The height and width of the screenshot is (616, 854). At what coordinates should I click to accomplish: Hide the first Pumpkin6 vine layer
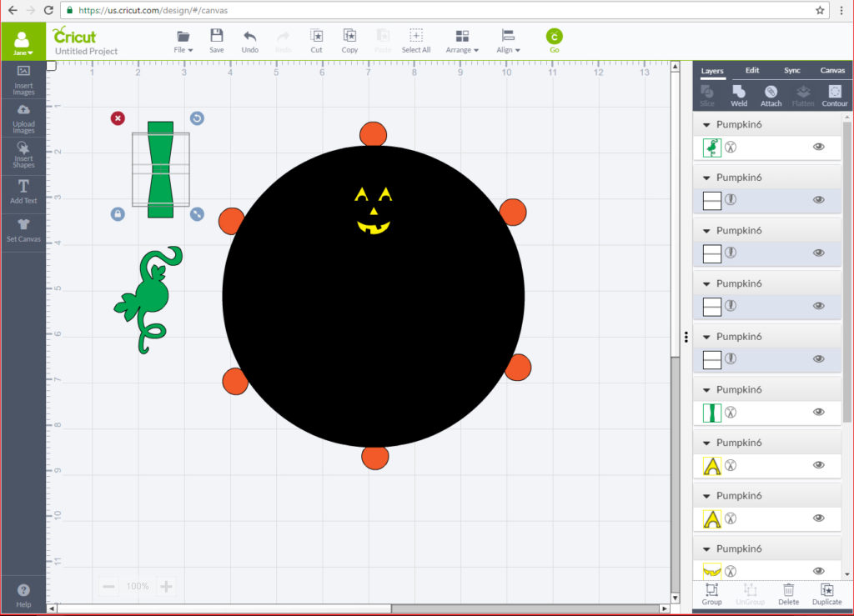[x=818, y=147]
